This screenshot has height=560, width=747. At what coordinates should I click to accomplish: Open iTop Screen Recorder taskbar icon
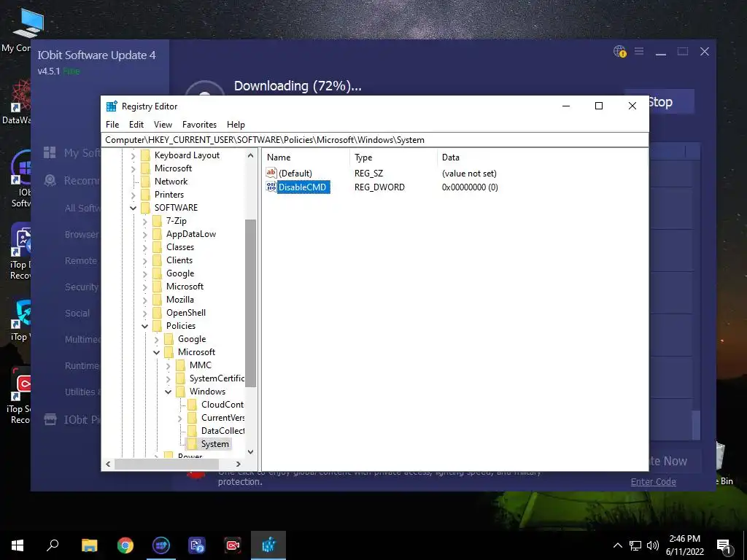click(233, 545)
